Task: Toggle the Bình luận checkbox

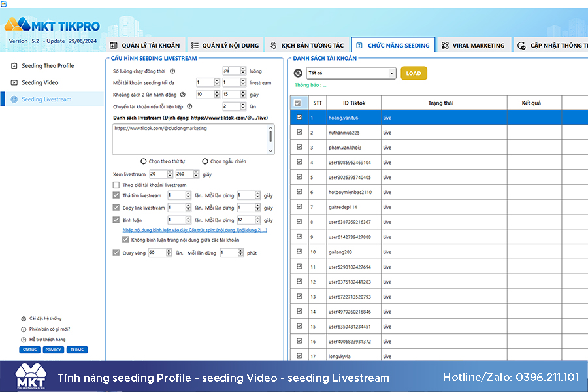Action: point(116,220)
